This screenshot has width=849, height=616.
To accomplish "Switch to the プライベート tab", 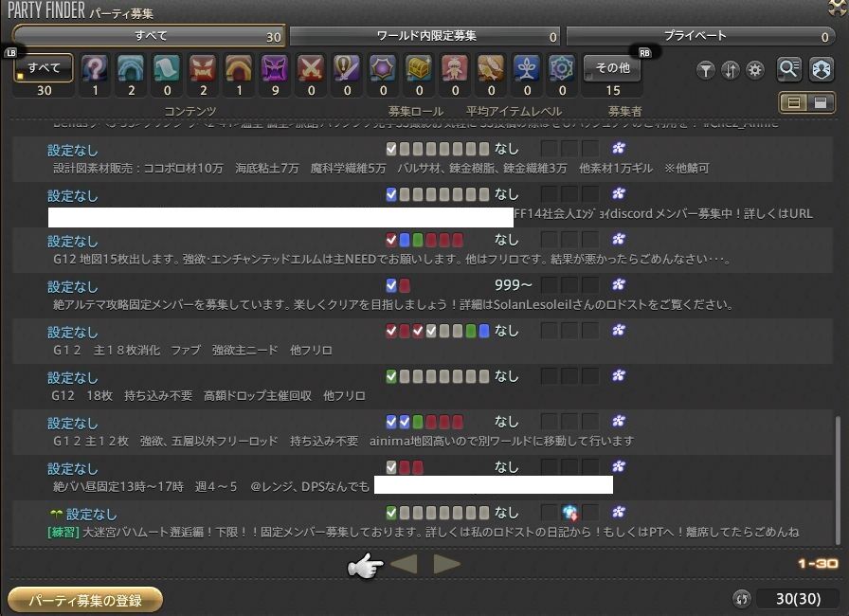I will (x=700, y=36).
